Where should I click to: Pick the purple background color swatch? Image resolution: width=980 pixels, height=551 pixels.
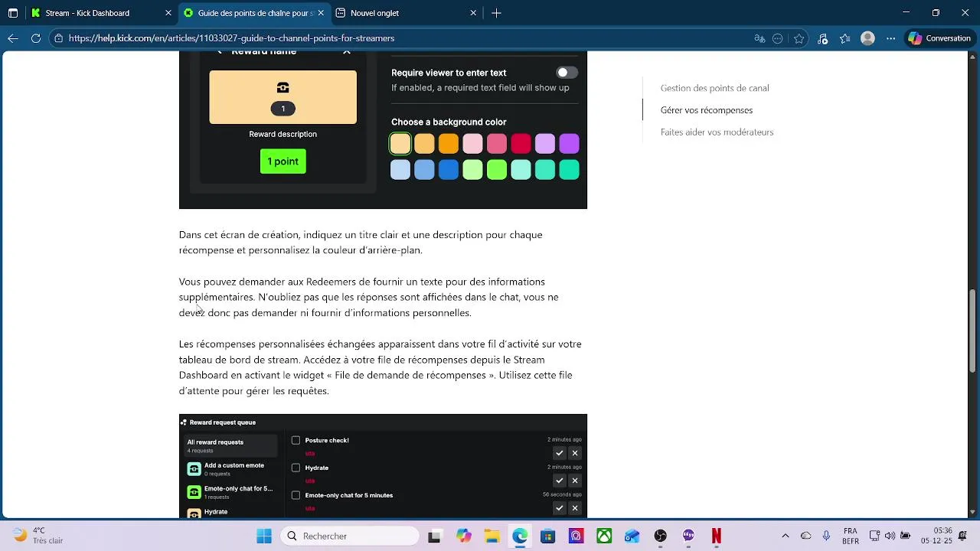pos(569,144)
